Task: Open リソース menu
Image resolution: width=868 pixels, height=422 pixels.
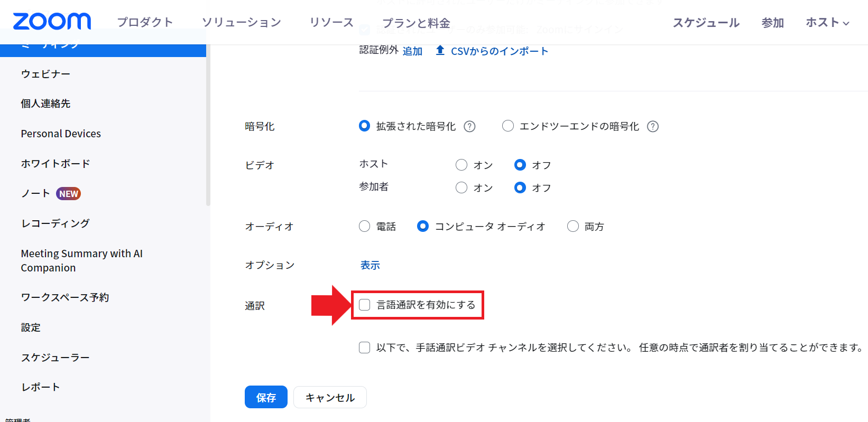Action: (331, 22)
